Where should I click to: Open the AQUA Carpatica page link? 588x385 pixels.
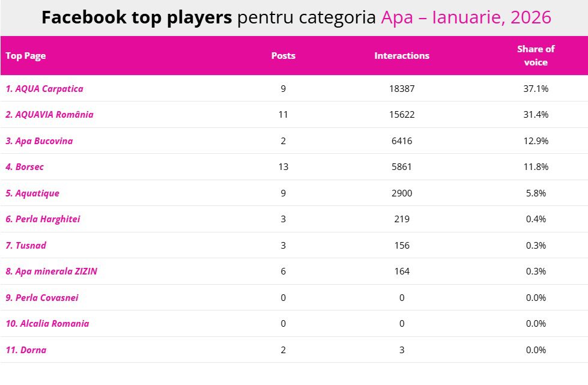(x=44, y=89)
